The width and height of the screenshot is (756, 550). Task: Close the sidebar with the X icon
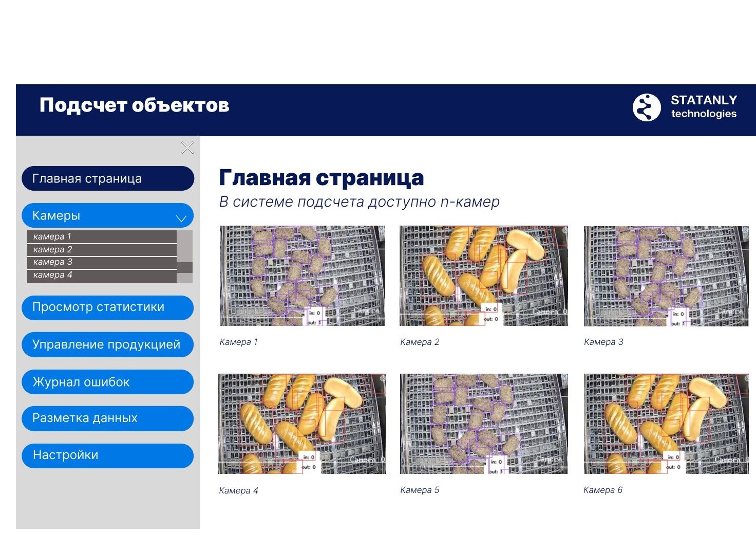187,148
